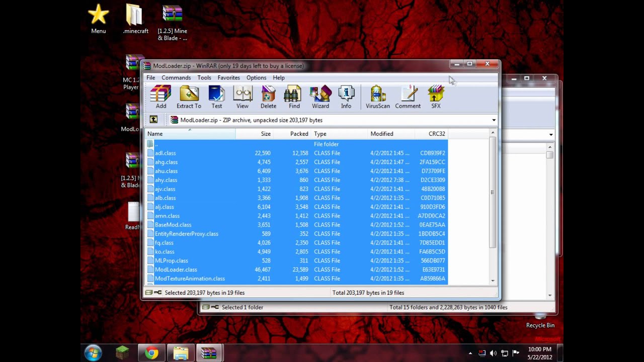Open the Menu star desktop icon
644x362 pixels.
[x=99, y=20]
